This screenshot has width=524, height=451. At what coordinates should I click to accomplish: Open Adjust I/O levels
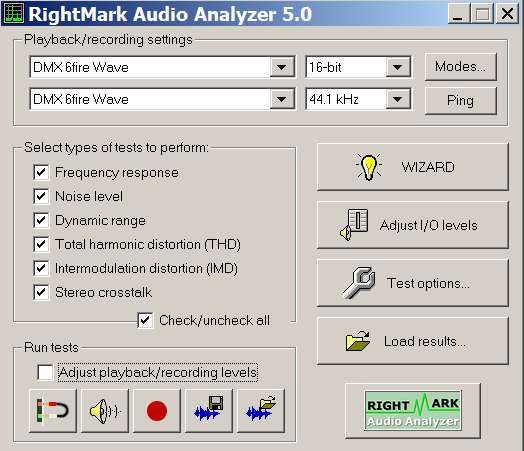click(413, 225)
